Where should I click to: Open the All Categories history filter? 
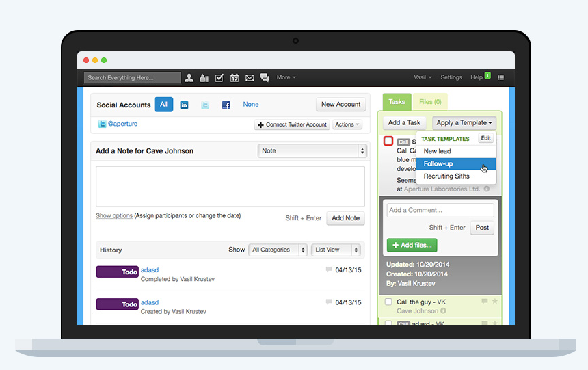pyautogui.click(x=278, y=250)
